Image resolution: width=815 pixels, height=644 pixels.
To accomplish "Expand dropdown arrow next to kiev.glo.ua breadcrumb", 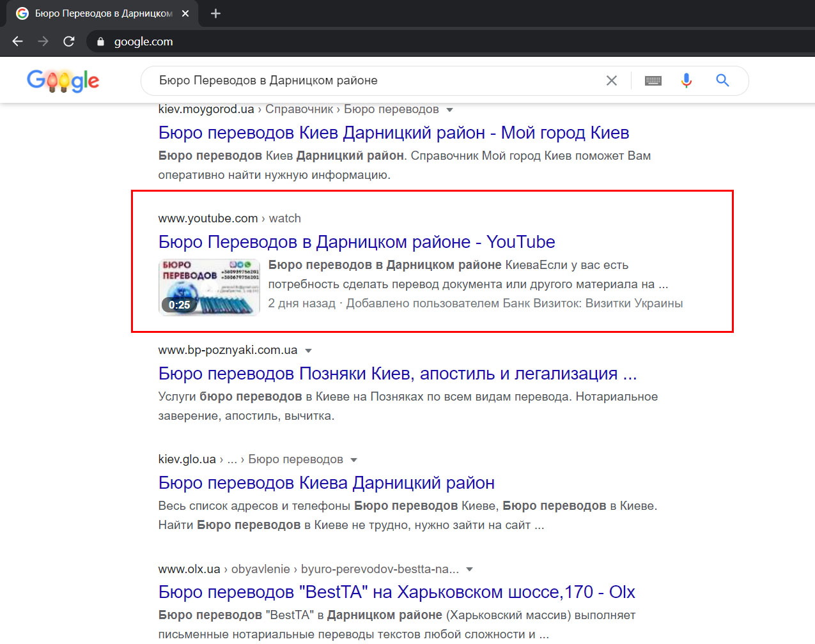I will pyautogui.click(x=353, y=460).
